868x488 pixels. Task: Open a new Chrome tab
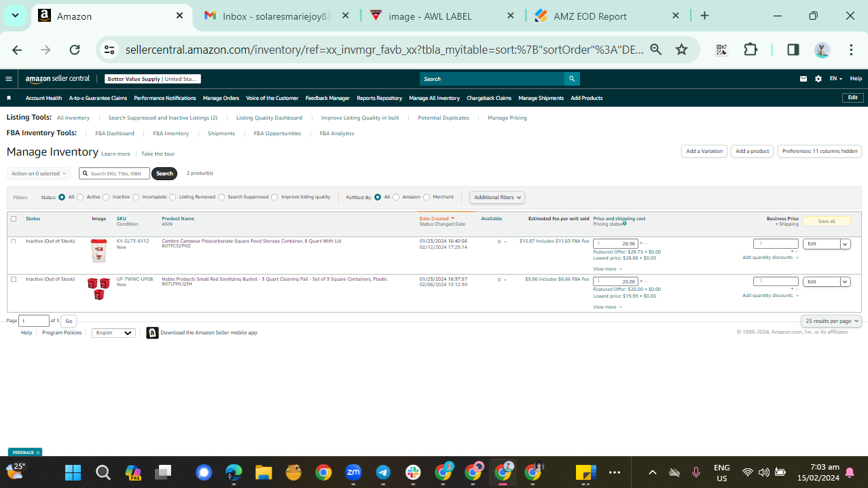704,16
